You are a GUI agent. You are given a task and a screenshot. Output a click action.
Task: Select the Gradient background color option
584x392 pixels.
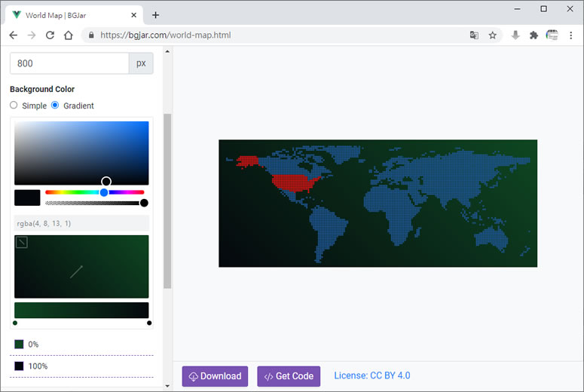coord(55,105)
